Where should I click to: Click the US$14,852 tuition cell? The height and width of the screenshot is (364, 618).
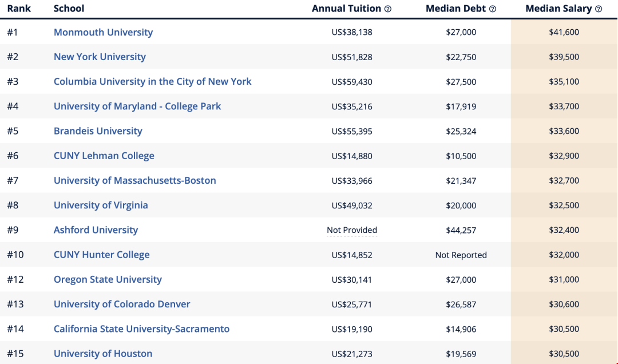(352, 255)
